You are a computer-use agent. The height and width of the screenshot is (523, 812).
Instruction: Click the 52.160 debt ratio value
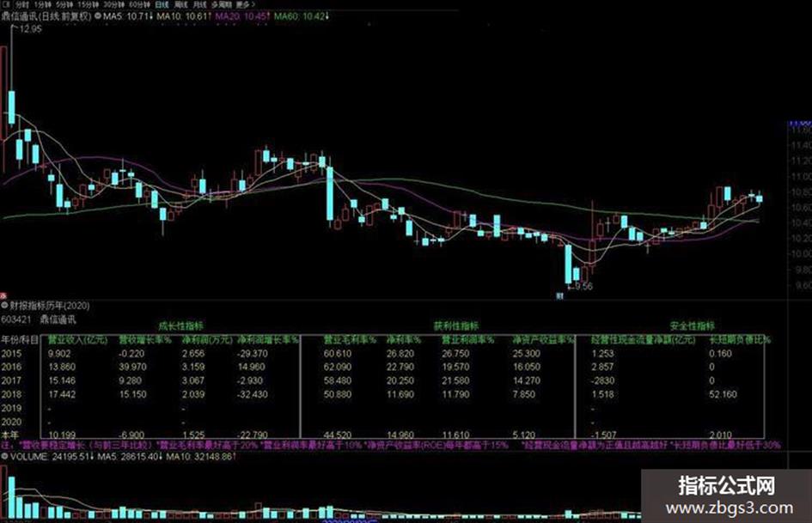[723, 394]
